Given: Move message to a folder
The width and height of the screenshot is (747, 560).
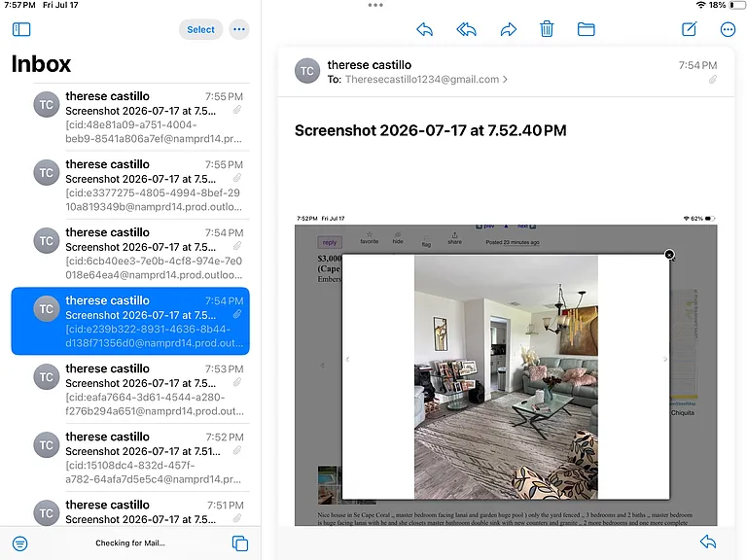Looking at the screenshot, I should pos(586,29).
